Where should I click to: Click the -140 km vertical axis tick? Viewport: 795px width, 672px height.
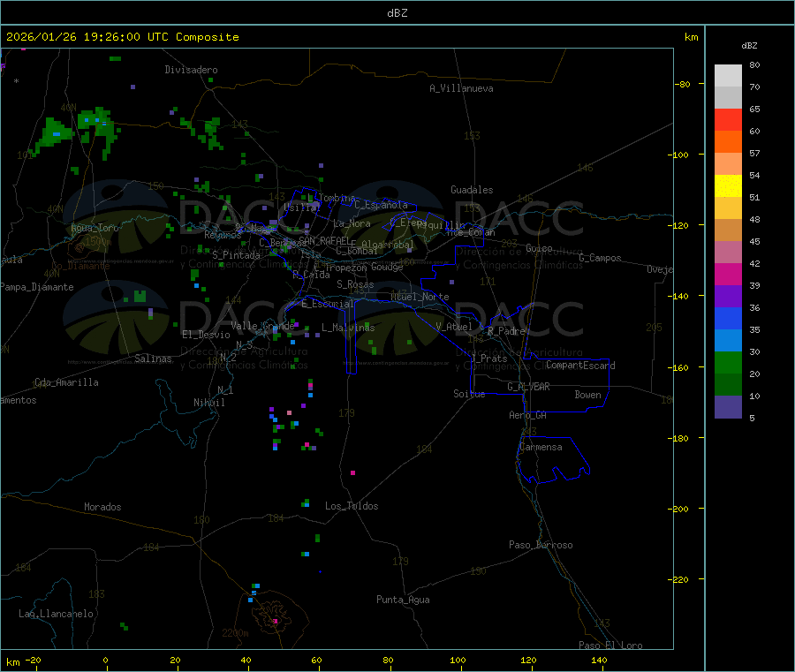pyautogui.click(x=680, y=296)
